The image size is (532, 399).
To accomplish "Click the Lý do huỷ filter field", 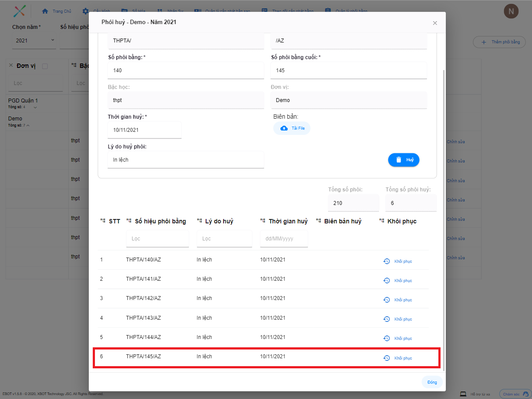I will [224, 239].
